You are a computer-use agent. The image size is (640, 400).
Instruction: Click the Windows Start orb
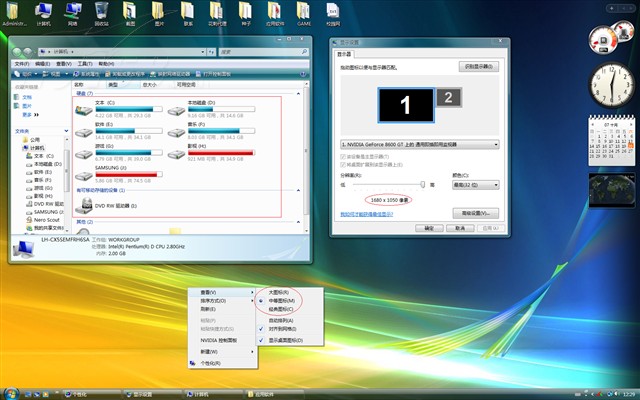(11, 393)
